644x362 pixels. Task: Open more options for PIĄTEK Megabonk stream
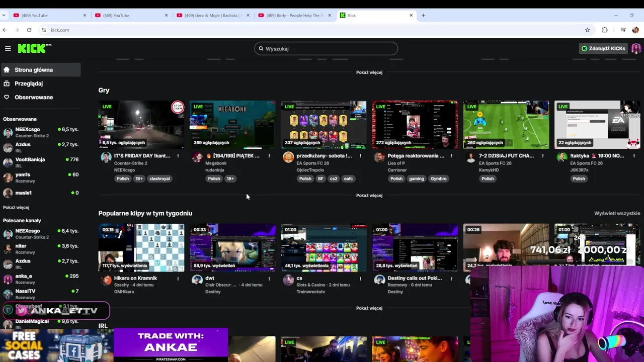(x=269, y=156)
